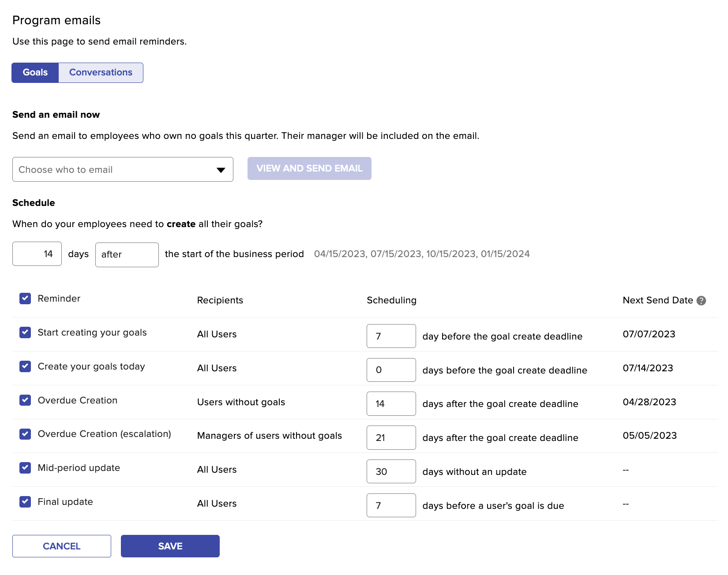Click the 14 days schedule input field
Image resolution: width=728 pixels, height=575 pixels.
click(x=37, y=254)
